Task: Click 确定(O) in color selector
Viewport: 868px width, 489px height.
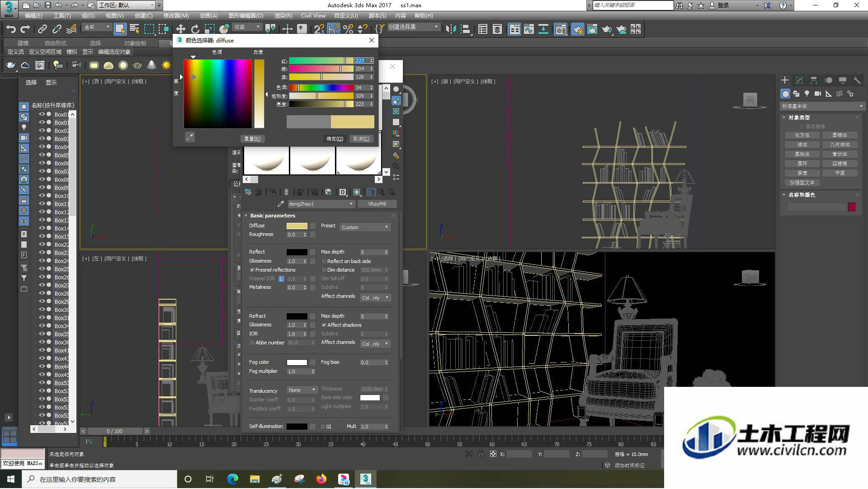Action: tap(335, 139)
